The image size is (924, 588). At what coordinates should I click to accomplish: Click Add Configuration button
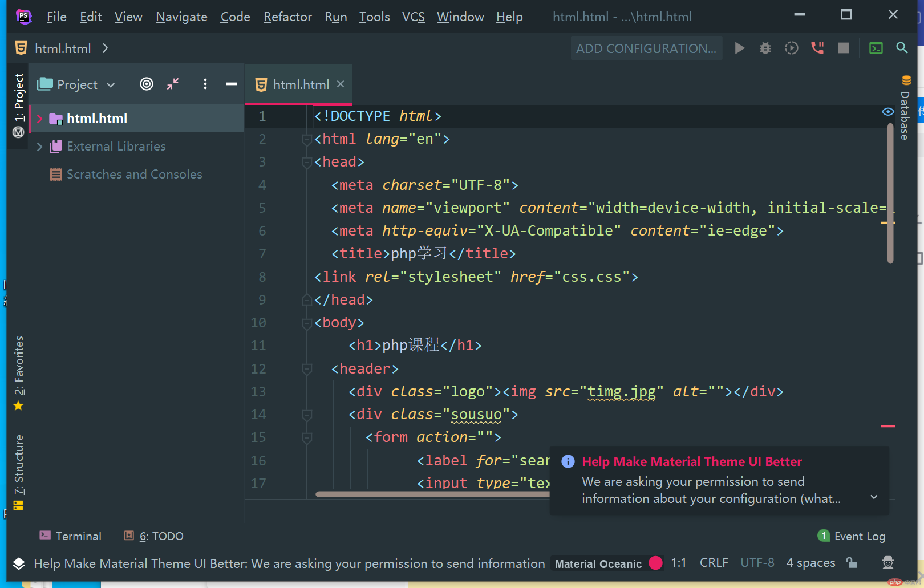646,48
